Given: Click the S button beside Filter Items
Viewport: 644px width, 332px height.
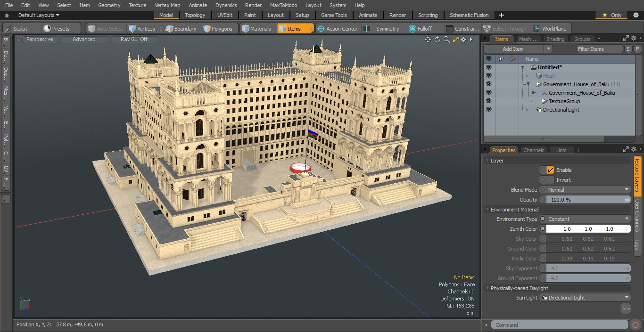Looking at the screenshot, I should pos(628,49).
